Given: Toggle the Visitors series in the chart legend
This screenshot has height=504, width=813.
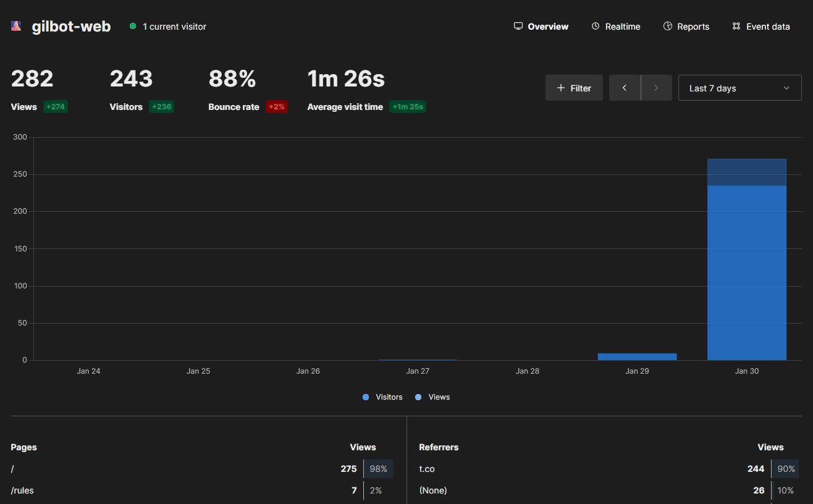Looking at the screenshot, I should point(382,397).
